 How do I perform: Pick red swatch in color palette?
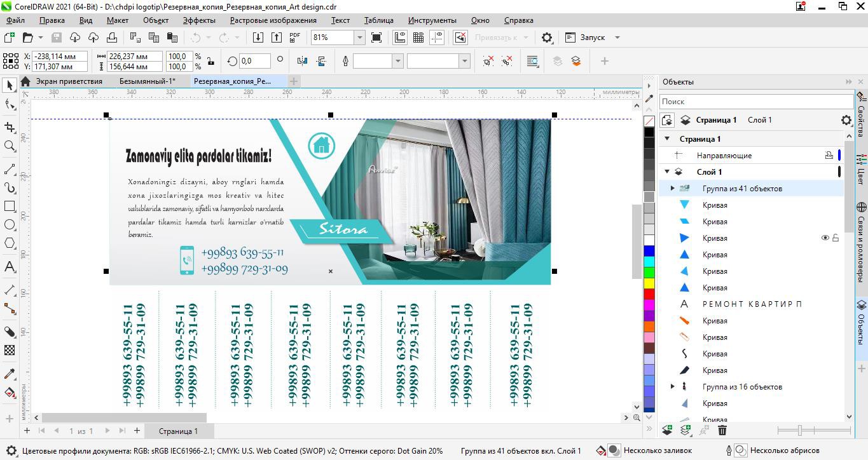[x=649, y=294]
